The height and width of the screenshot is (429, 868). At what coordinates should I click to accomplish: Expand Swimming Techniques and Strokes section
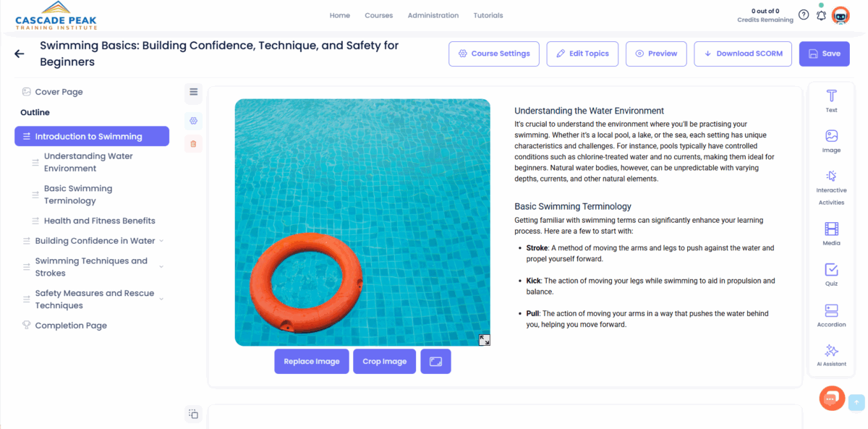coord(161,267)
